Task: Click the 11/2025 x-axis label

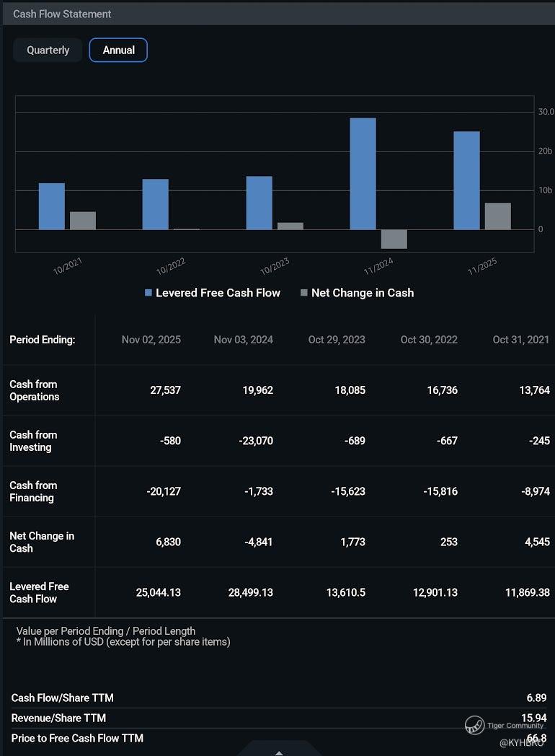Action: (482, 266)
